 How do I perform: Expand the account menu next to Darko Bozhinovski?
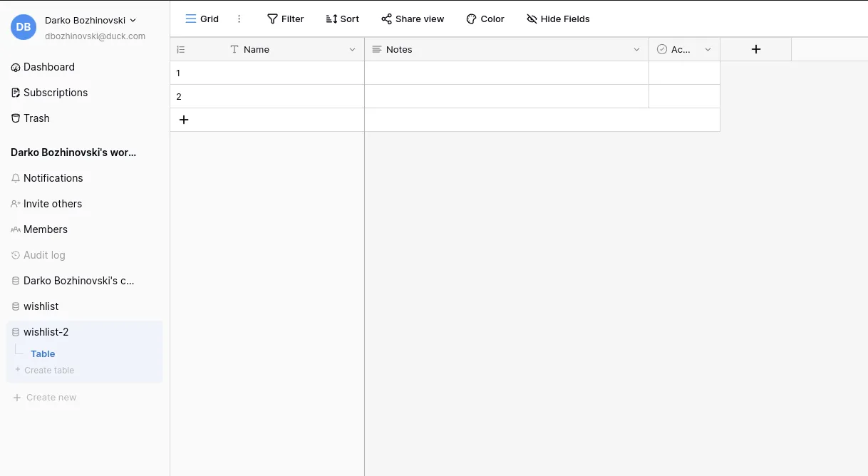coord(133,20)
